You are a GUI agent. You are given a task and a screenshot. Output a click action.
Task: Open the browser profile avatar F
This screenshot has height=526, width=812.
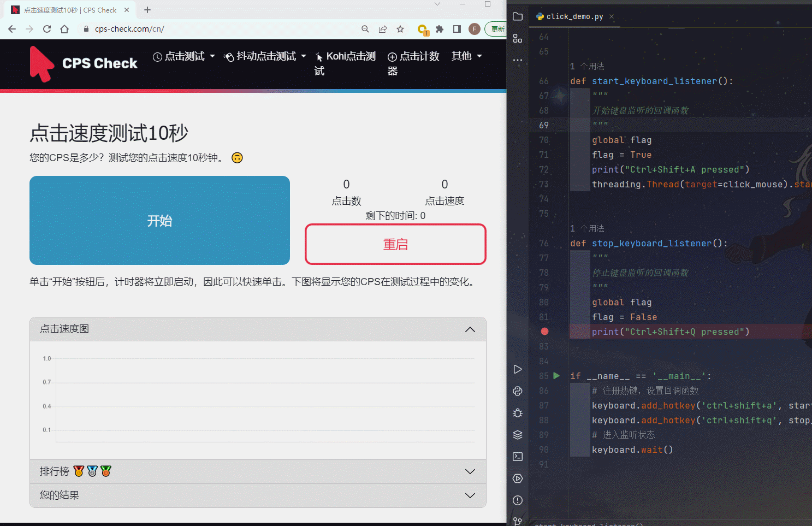(x=474, y=29)
